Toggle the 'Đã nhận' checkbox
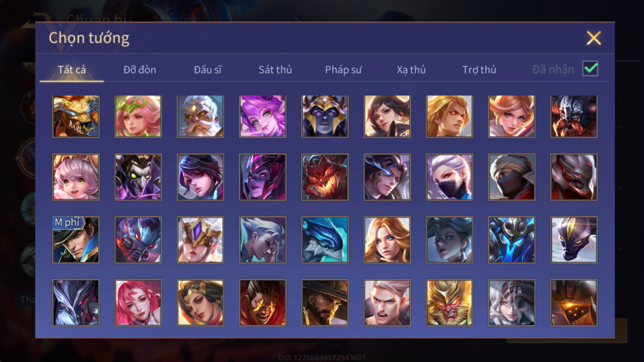 click(x=590, y=69)
